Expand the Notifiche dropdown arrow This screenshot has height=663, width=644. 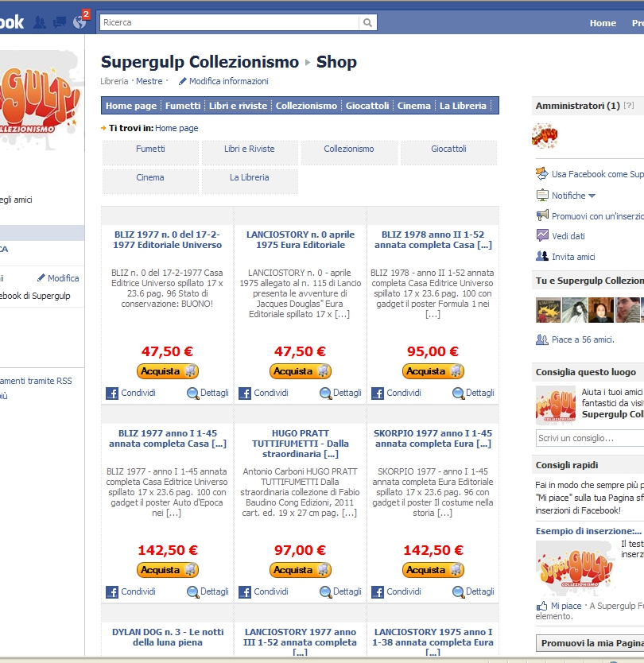coord(592,196)
